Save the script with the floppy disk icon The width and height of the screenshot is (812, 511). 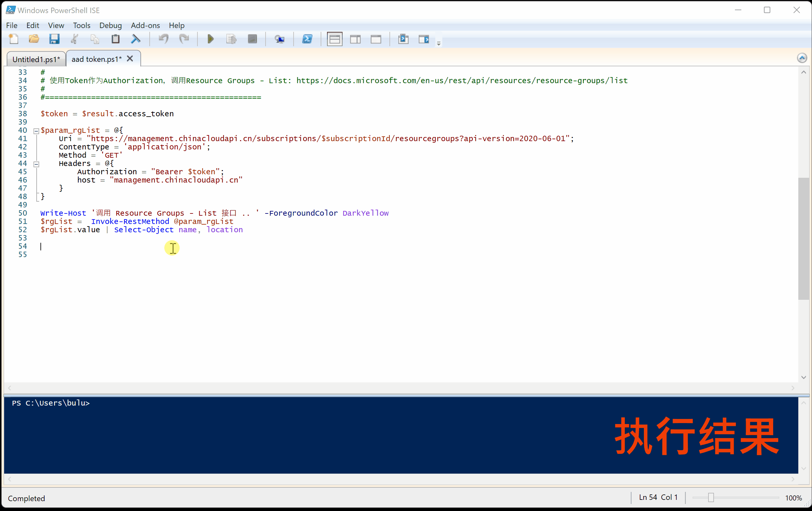point(54,39)
